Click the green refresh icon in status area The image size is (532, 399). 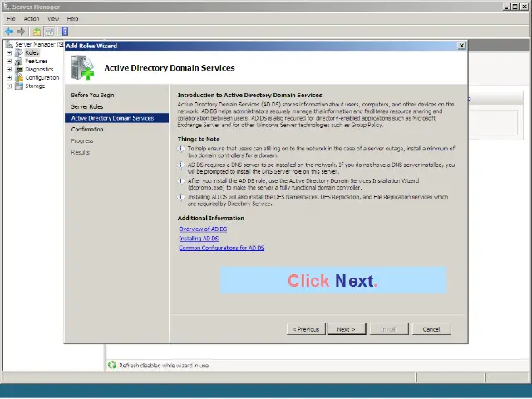112,365
